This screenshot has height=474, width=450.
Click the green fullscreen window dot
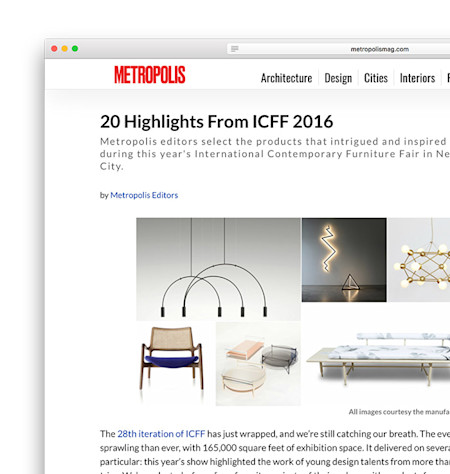75,49
